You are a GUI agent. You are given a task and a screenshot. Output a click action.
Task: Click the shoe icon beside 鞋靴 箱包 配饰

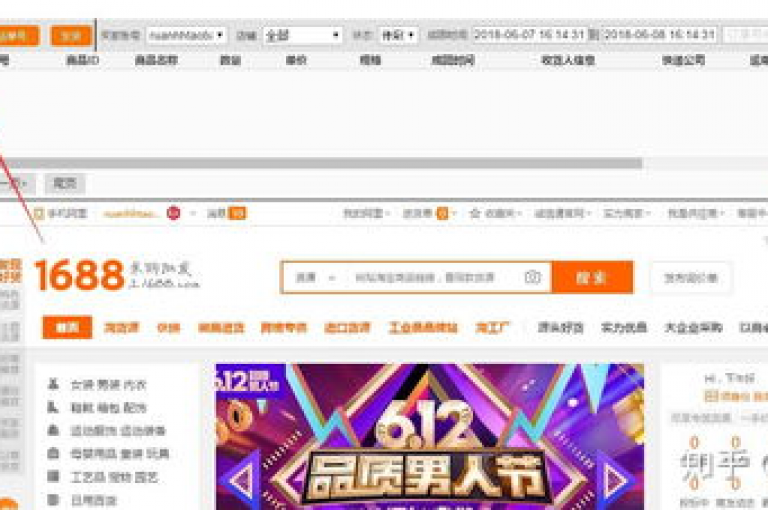[x=53, y=407]
